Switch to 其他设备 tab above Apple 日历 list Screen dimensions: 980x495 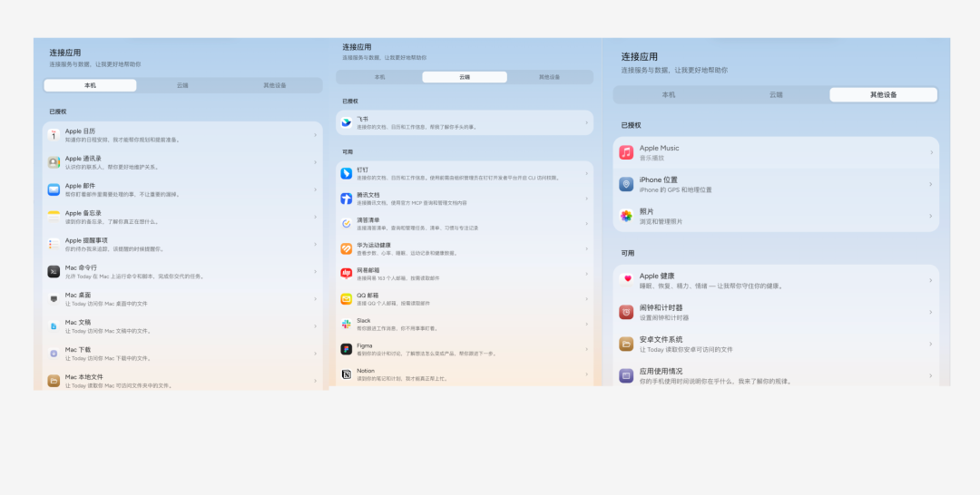[x=274, y=85]
